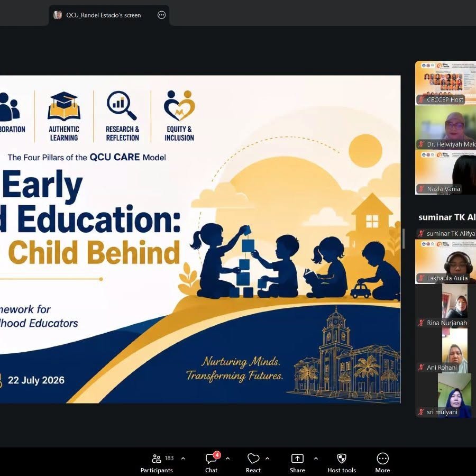The height and width of the screenshot is (476, 476).
Task: Click muted mic icon on Rina Nurjanah
Action: click(421, 323)
